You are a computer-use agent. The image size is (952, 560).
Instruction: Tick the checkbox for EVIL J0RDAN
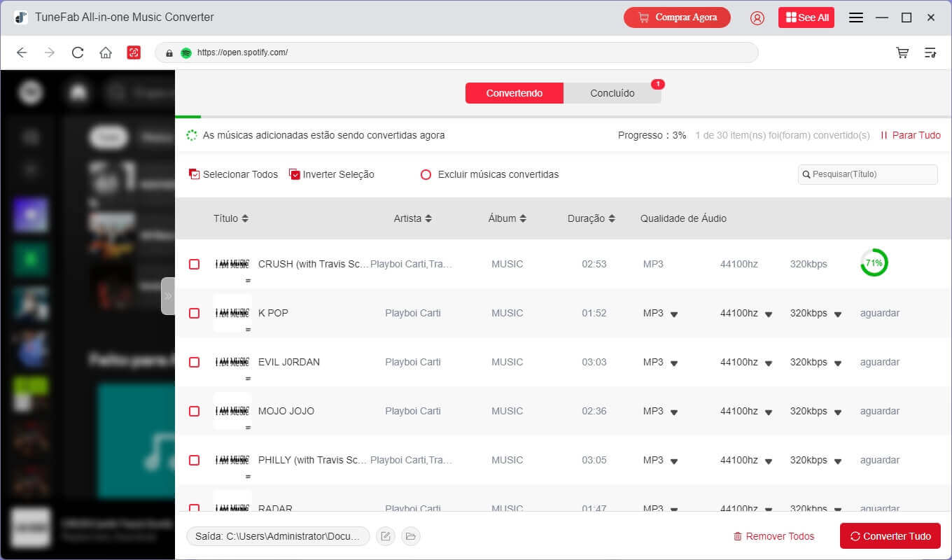(x=195, y=362)
